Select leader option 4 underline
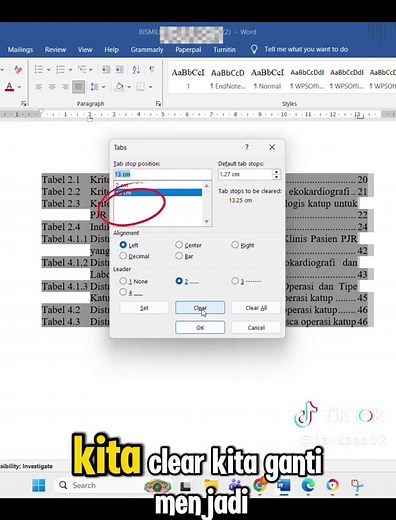The height and width of the screenshot is (520, 396). 123,292
